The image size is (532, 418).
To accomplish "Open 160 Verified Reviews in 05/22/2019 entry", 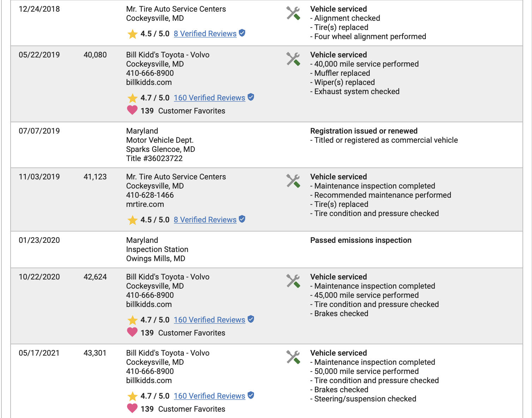I will point(210,98).
